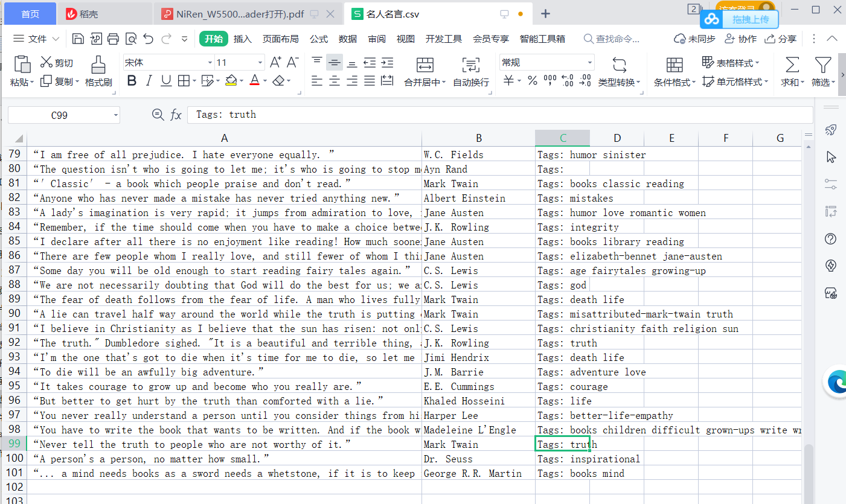Screen dimensions: 846x504
Task: Decrease indent icon in alignment group
Action: click(x=370, y=62)
